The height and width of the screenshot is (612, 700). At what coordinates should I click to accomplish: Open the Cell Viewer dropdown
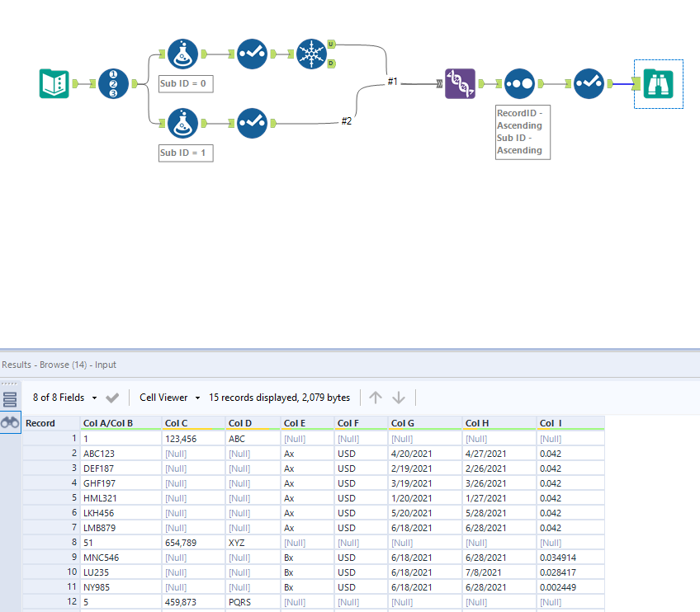(170, 398)
